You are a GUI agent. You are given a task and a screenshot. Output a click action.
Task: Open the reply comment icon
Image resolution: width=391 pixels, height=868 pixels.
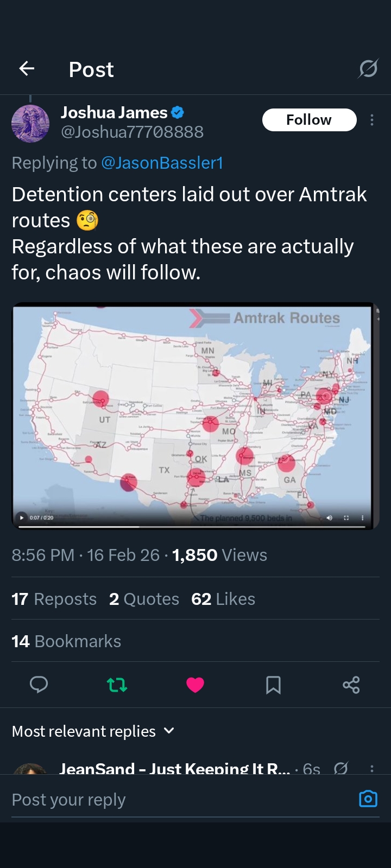tap(39, 685)
